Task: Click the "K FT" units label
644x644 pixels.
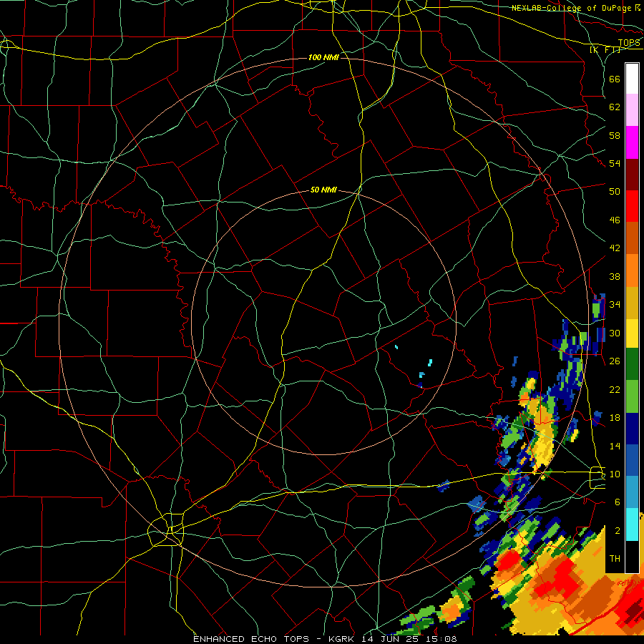Action: pos(605,50)
